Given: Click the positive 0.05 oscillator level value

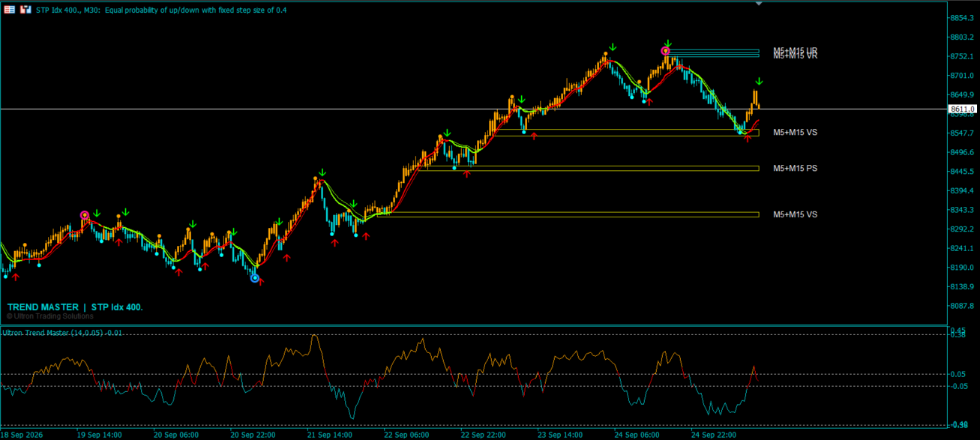Looking at the screenshot, I should click(x=958, y=374).
